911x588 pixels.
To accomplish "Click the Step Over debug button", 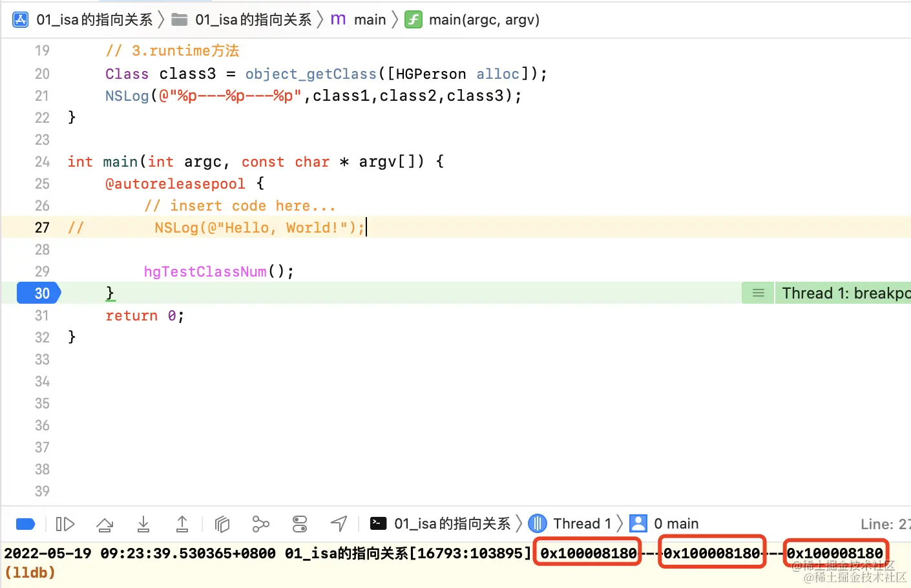I will 105,524.
